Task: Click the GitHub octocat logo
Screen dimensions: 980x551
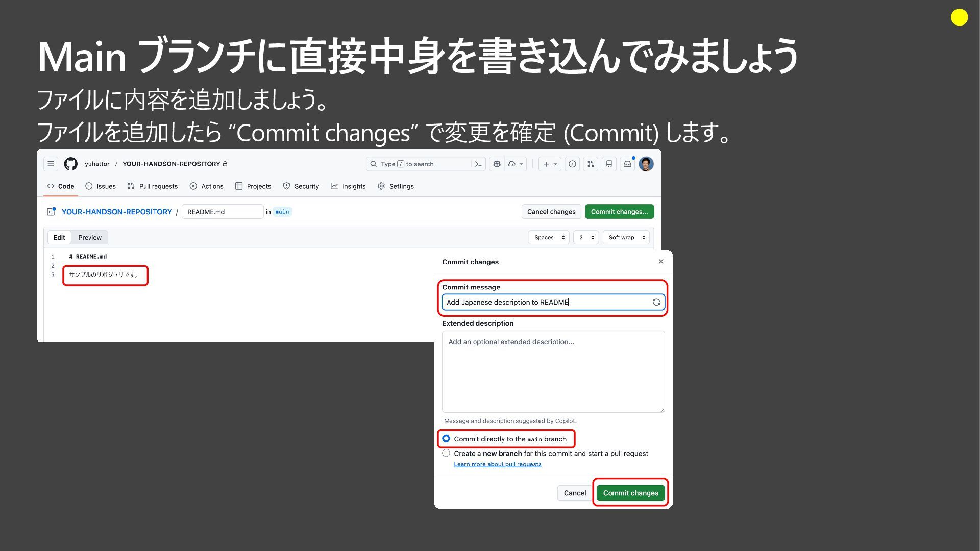Action: (71, 164)
